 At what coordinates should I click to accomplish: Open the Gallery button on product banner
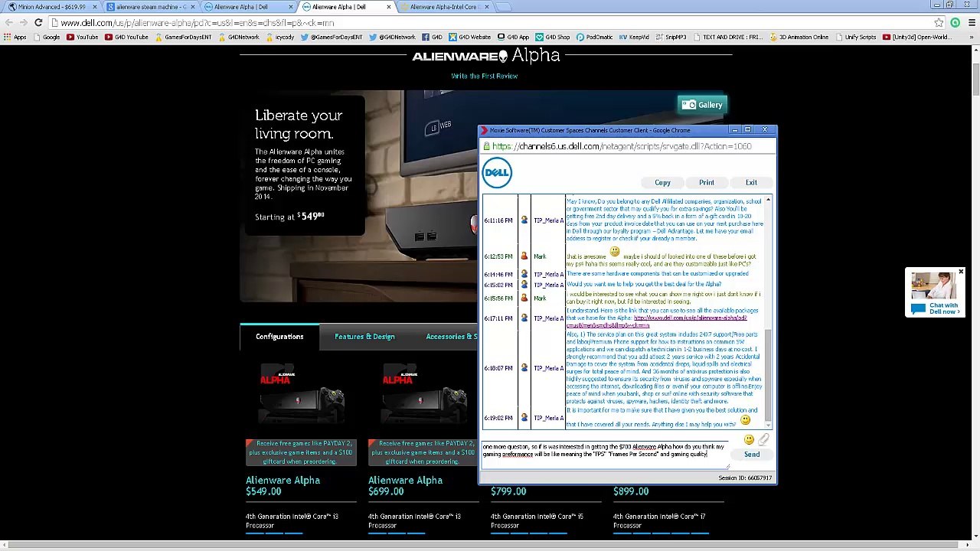[x=701, y=105]
